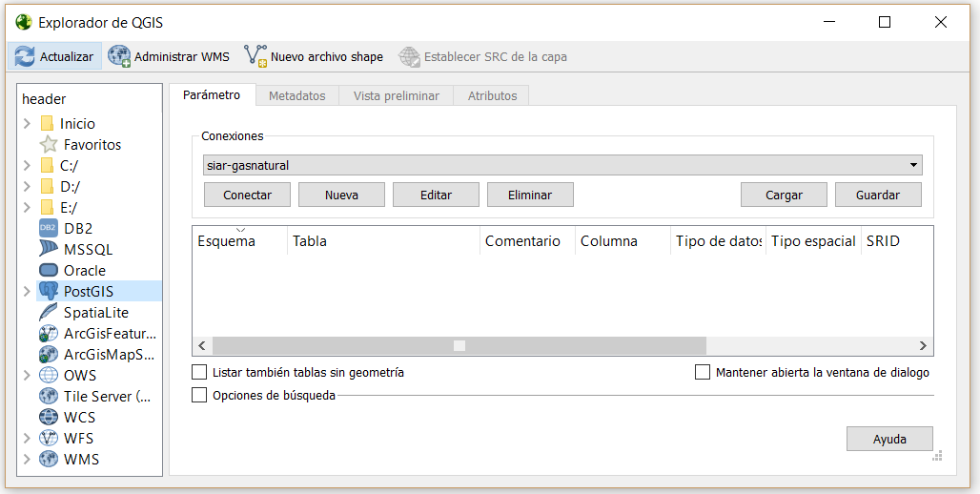Image resolution: width=980 pixels, height=494 pixels.
Task: Click the Actualizar refresh icon
Action: pos(25,56)
